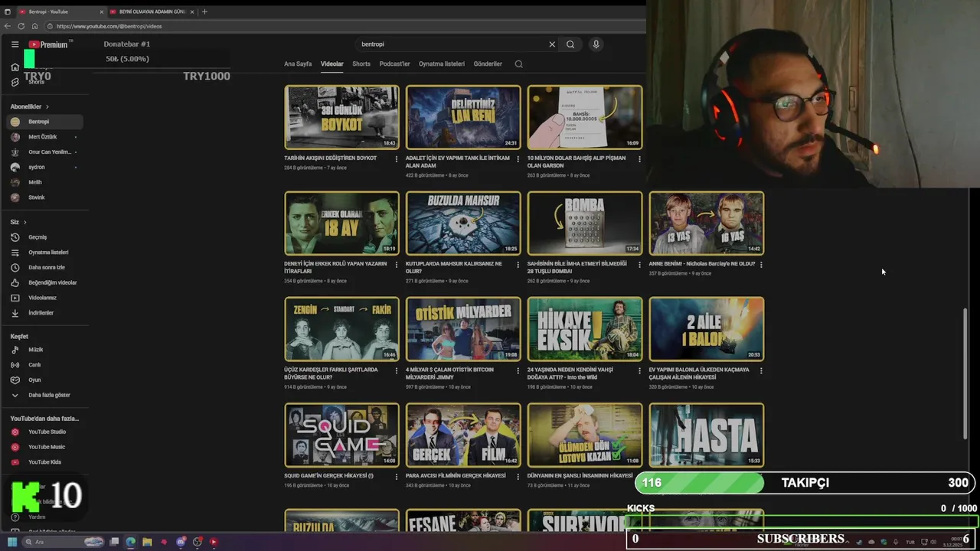Viewport: 980px width, 551px height.
Task: Open sydron channel in subscriptions
Action: (x=46, y=167)
